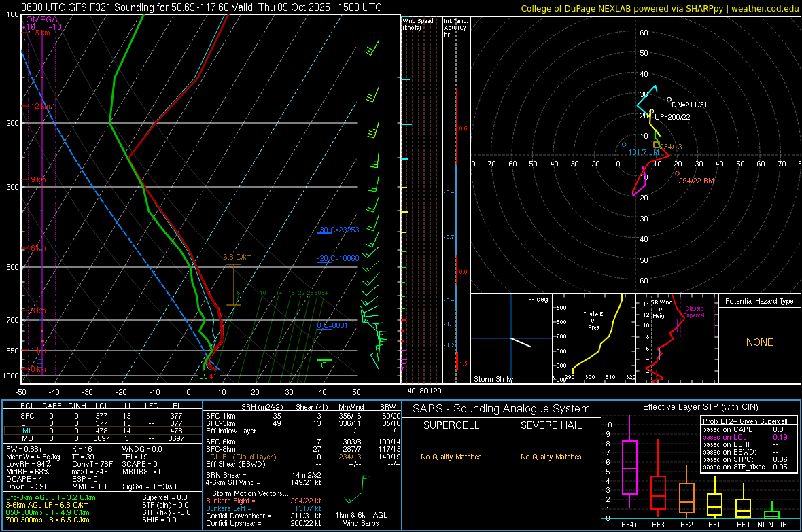Select the SFC parcel row label
The height and width of the screenshot is (532, 802).
click(27, 416)
